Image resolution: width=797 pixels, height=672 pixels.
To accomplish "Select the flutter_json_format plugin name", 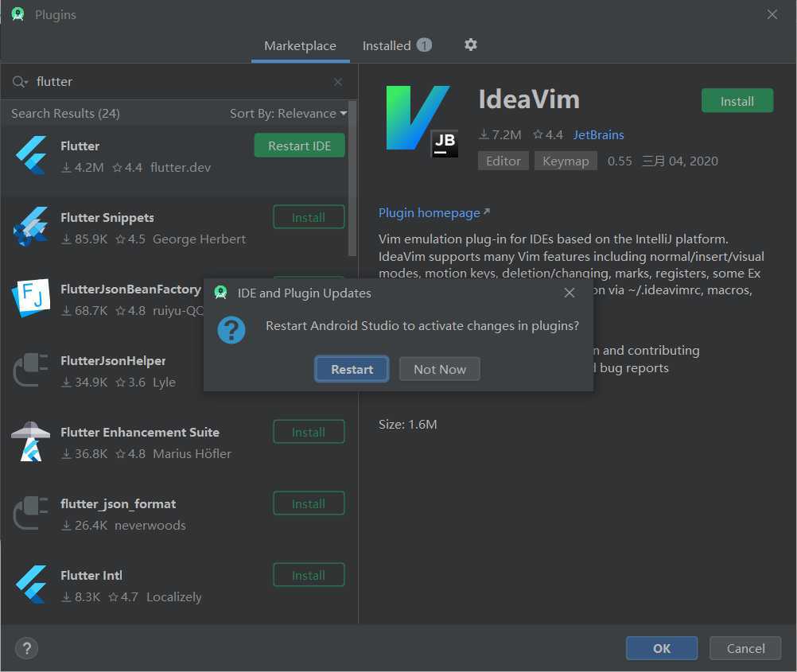I will click(118, 504).
